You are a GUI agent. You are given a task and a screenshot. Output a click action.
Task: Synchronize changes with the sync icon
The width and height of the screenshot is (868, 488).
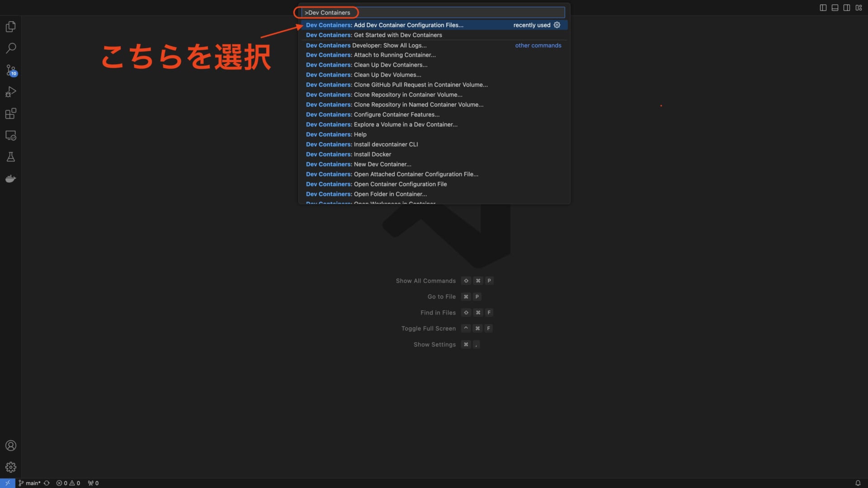(47, 483)
